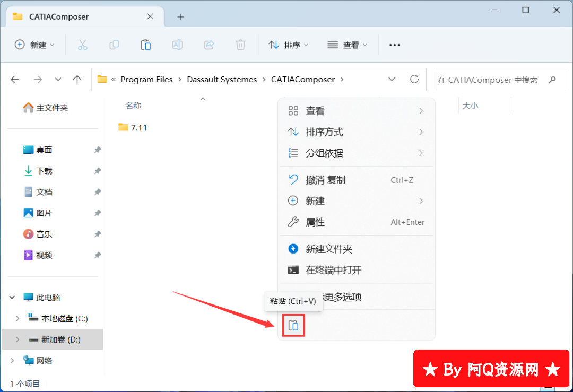Go back with the left arrow

[x=15, y=79]
